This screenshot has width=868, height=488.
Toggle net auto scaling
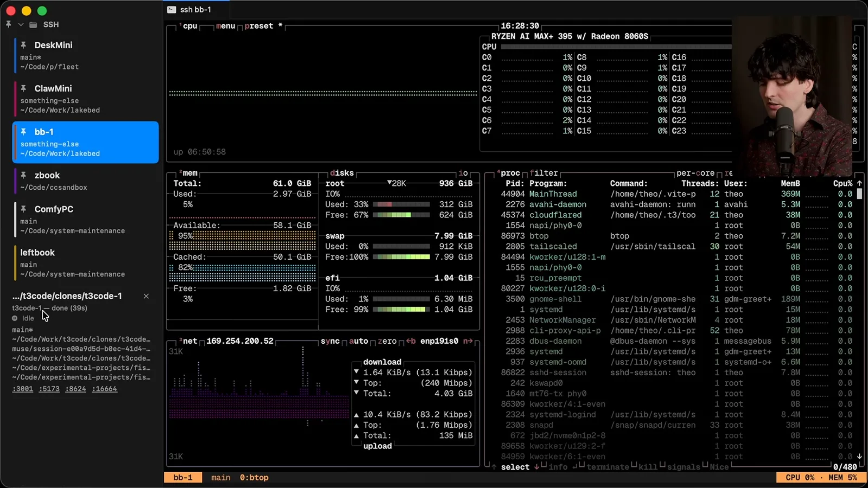pos(358,341)
